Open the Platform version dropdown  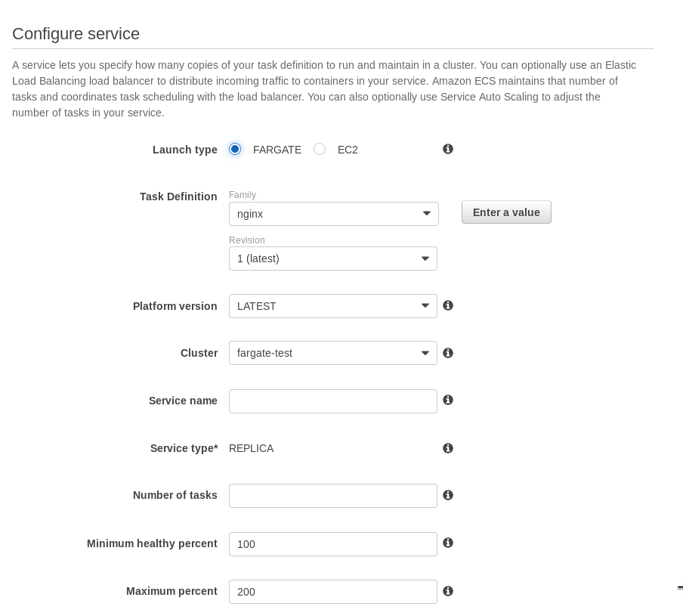332,306
